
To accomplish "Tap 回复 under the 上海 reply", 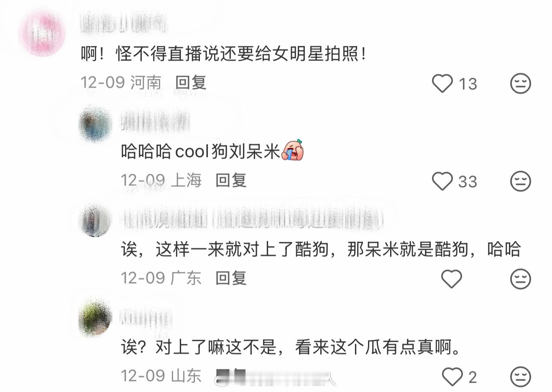I will click(x=231, y=180).
